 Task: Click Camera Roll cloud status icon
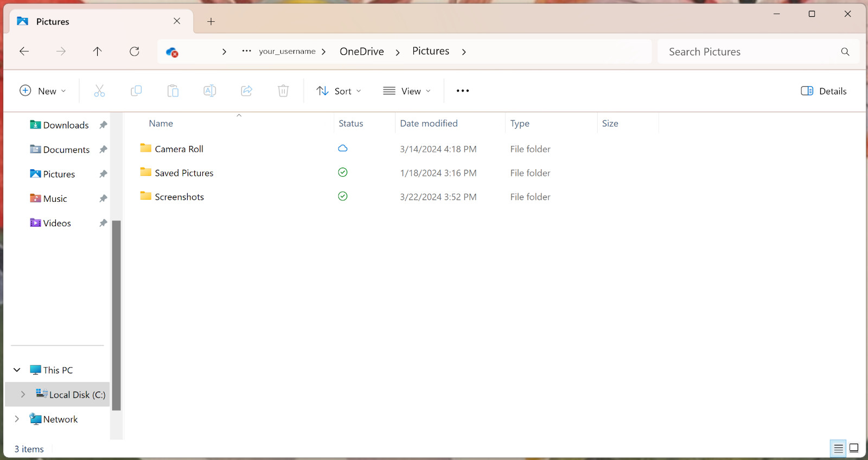[343, 148]
